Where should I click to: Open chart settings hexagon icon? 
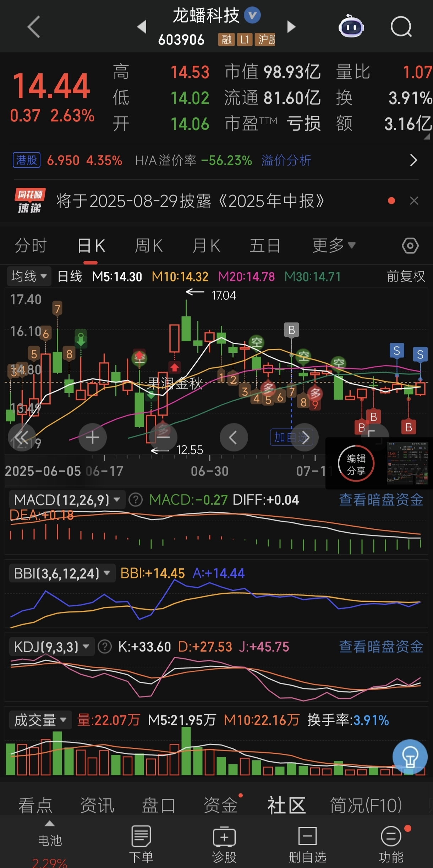410,246
